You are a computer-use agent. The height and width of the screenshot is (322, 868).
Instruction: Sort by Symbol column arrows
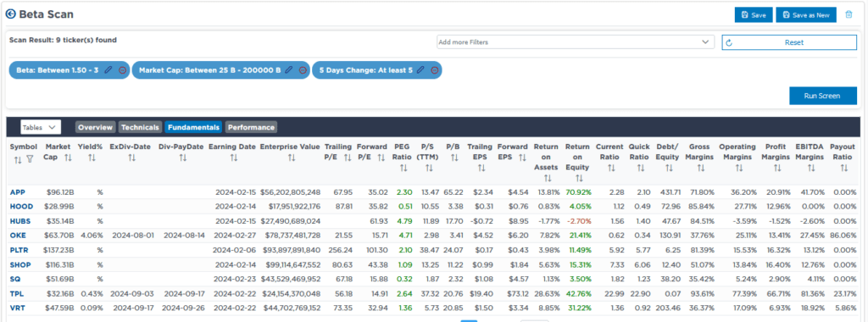coord(17,159)
